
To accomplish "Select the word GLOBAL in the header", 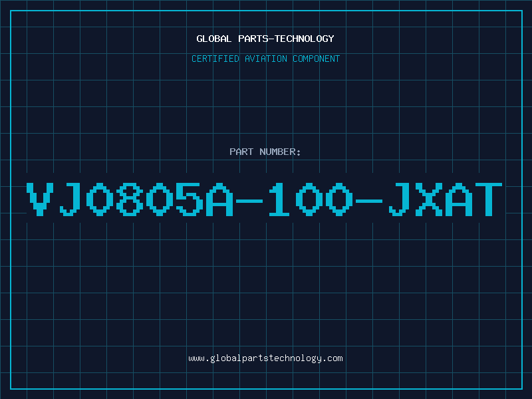I will (213, 39).
